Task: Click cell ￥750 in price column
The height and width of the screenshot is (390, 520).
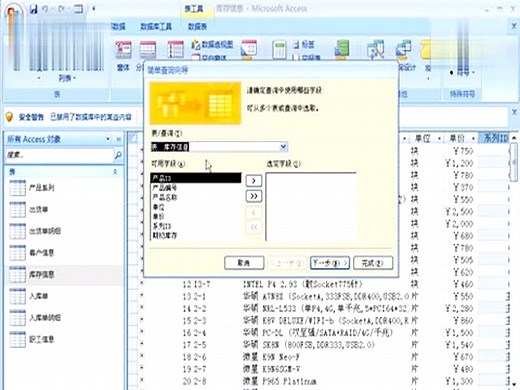Action: tap(463, 151)
